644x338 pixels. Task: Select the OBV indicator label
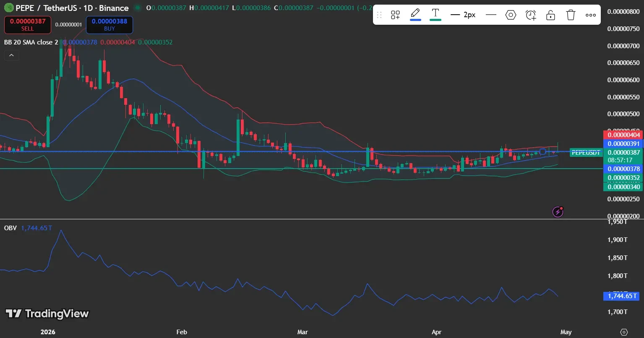click(10, 228)
